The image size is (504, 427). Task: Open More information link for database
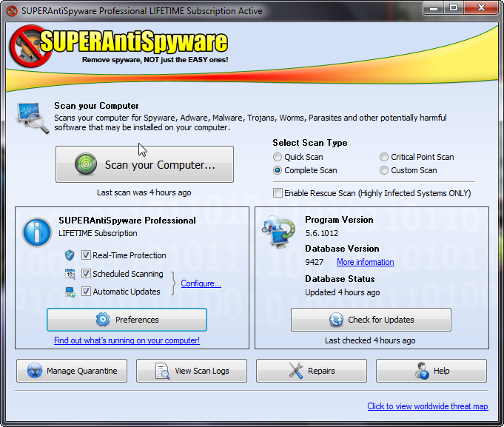pos(366,262)
